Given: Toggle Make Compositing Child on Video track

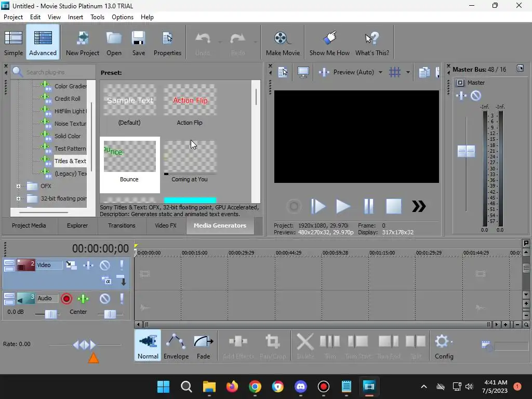Looking at the screenshot, I should [122, 280].
